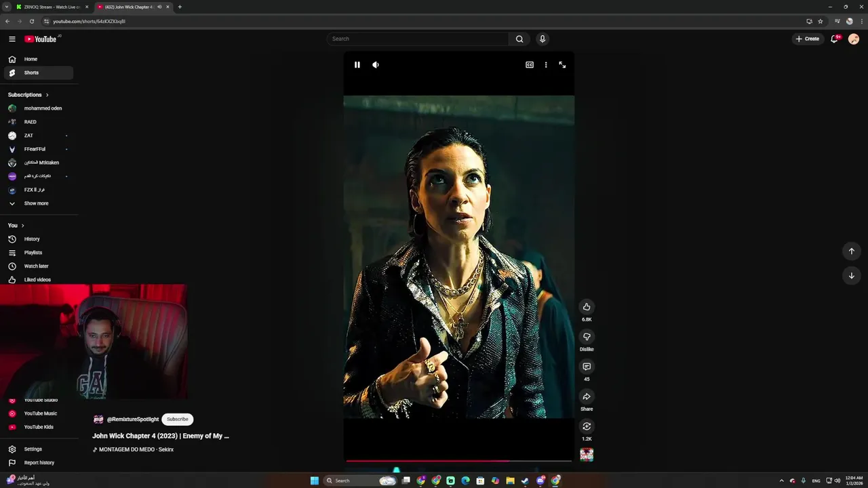
Task: Bookmark this page with the star
Action: pos(821,21)
